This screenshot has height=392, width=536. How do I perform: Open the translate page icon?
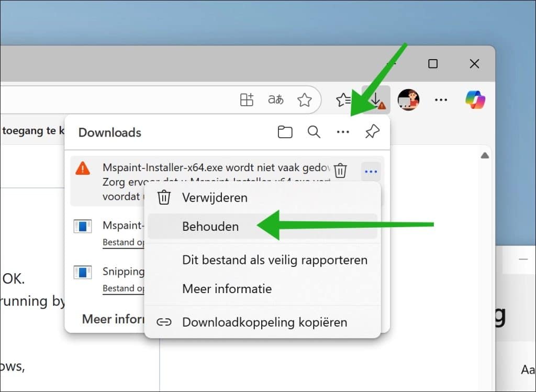click(275, 99)
